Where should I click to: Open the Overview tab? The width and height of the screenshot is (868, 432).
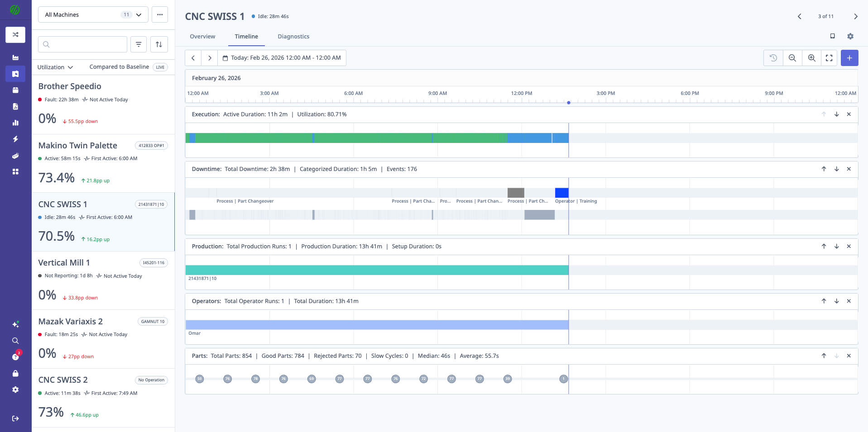point(202,36)
